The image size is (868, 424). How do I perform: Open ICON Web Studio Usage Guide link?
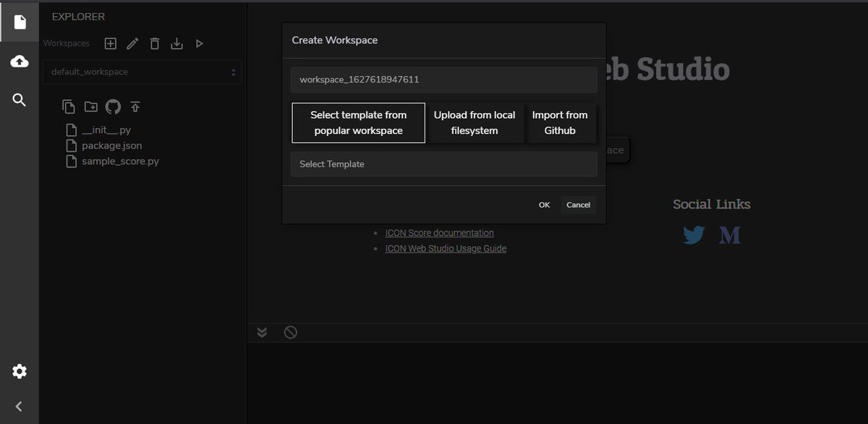446,248
